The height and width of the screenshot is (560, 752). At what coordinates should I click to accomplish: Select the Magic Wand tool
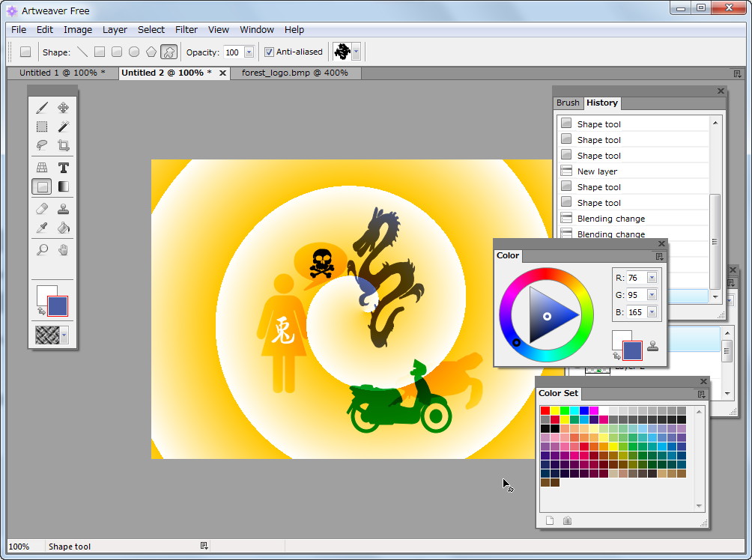64,127
